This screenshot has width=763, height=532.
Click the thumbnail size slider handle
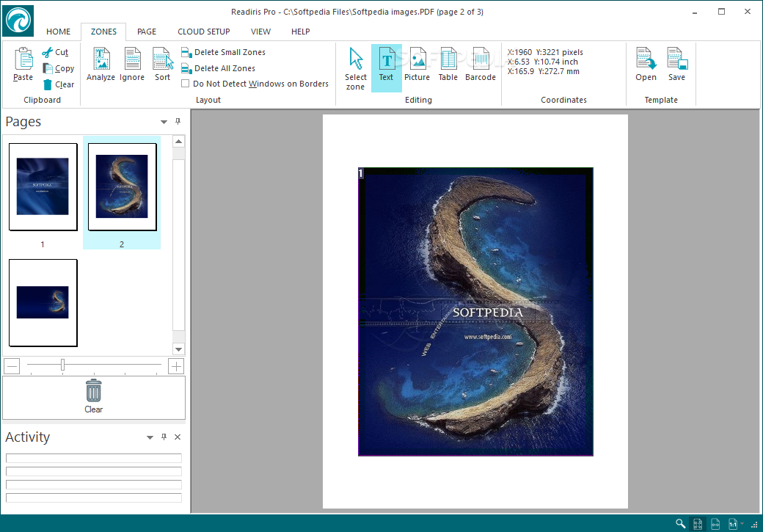(63, 365)
